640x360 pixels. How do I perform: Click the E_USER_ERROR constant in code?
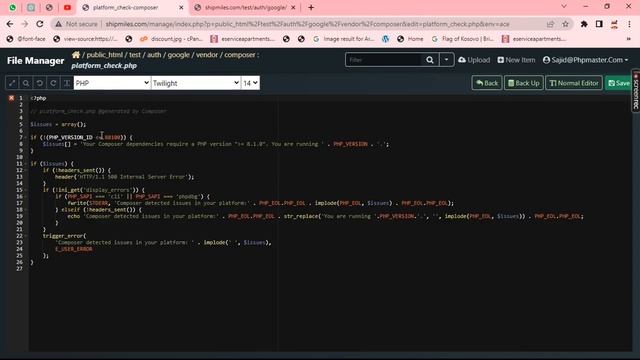click(x=74, y=249)
